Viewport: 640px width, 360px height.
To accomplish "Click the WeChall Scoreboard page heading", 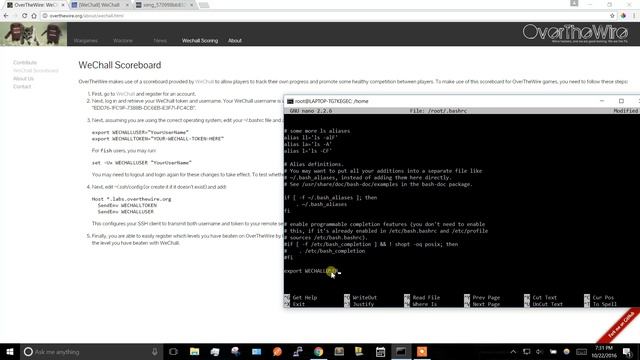I will click(120, 65).
